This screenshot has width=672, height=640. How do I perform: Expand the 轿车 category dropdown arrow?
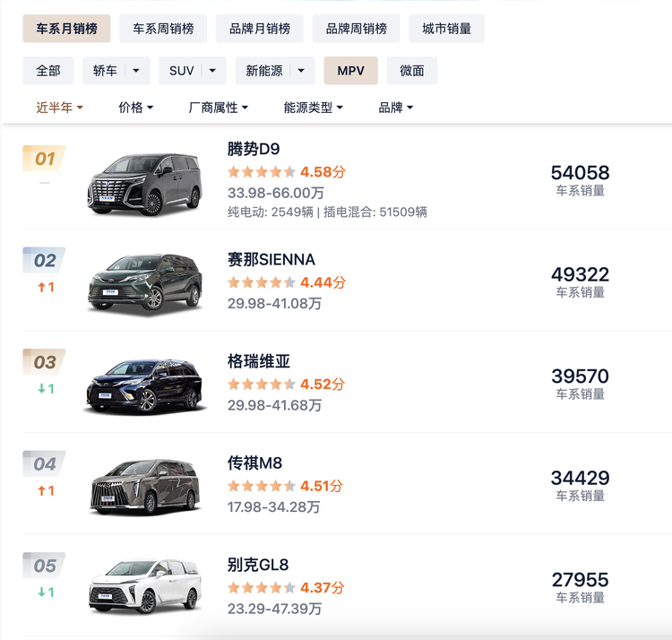click(x=136, y=71)
